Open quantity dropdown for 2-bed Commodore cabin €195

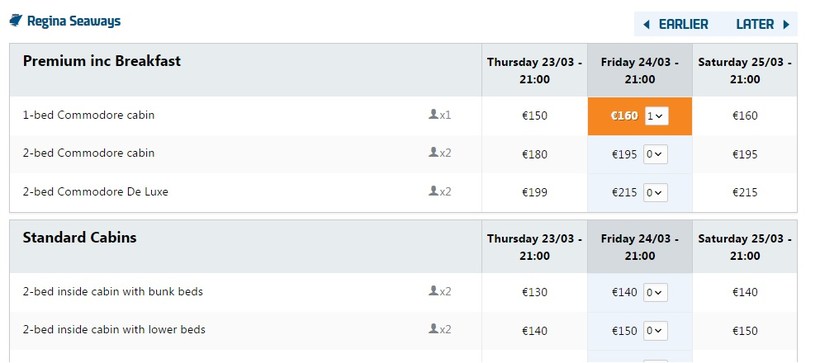655,154
